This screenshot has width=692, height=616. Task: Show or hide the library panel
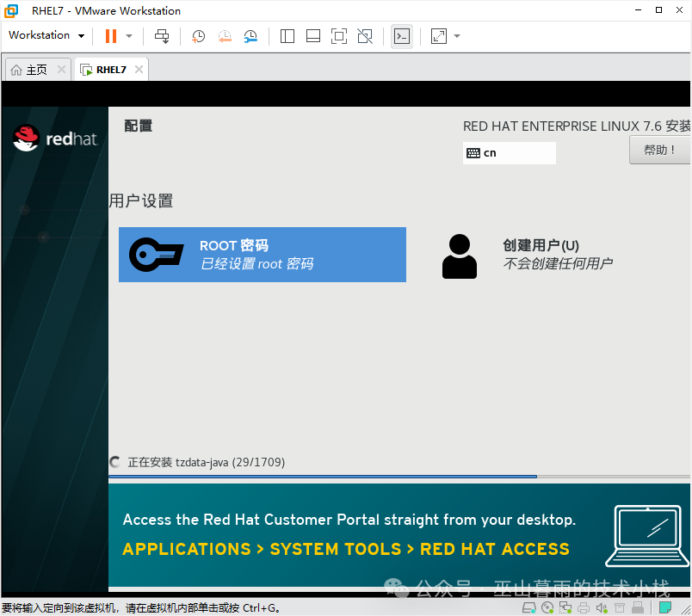pos(287,35)
